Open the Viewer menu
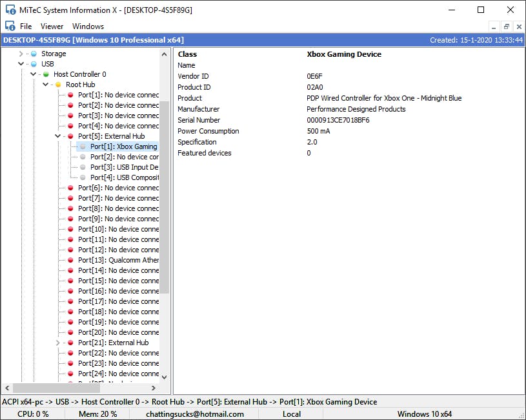 tap(52, 26)
